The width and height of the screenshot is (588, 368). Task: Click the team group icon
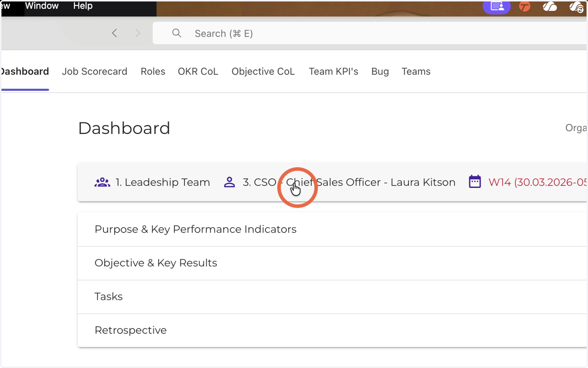102,183
